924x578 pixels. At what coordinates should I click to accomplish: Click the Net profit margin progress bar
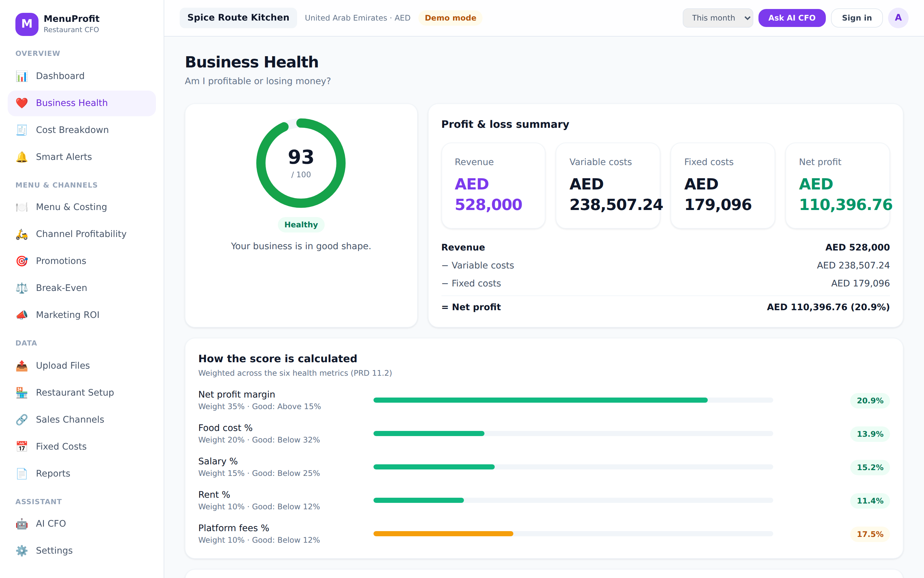573,400
